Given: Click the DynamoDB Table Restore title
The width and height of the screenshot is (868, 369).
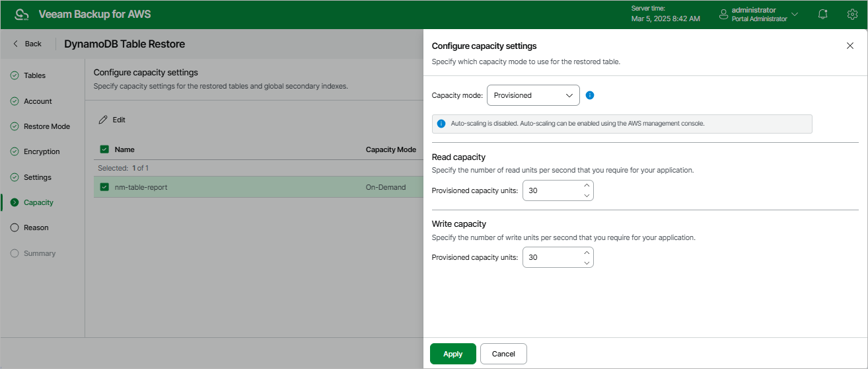Looking at the screenshot, I should pos(125,44).
